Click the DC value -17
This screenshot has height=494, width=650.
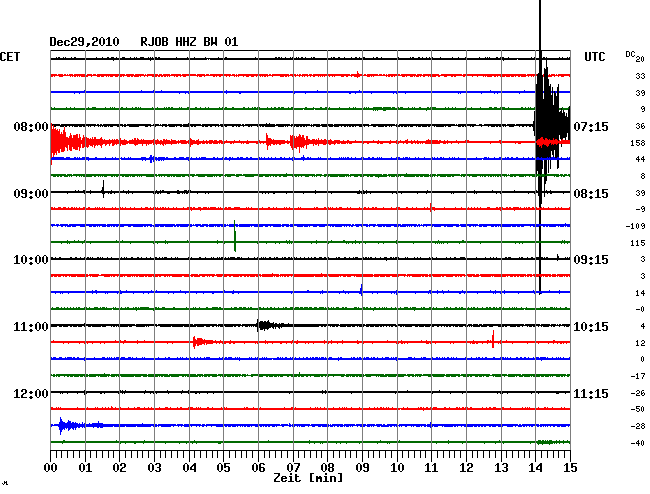[638, 376]
